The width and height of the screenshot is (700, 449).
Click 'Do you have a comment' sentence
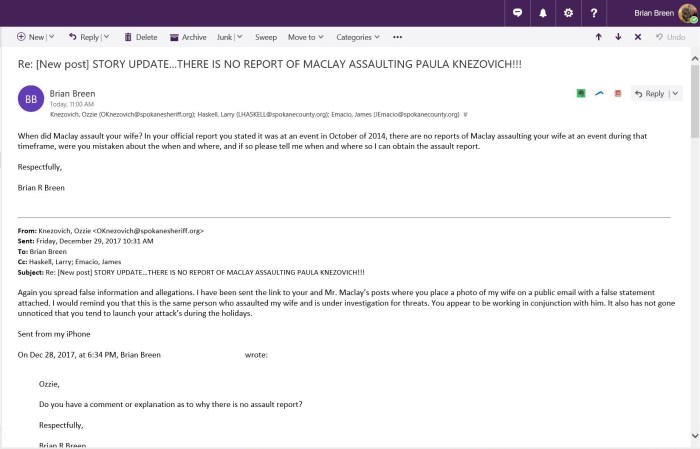coord(171,404)
